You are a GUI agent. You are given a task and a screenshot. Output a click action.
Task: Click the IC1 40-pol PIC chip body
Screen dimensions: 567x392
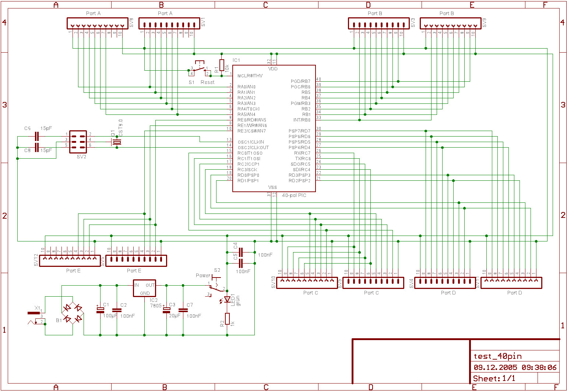click(x=274, y=129)
